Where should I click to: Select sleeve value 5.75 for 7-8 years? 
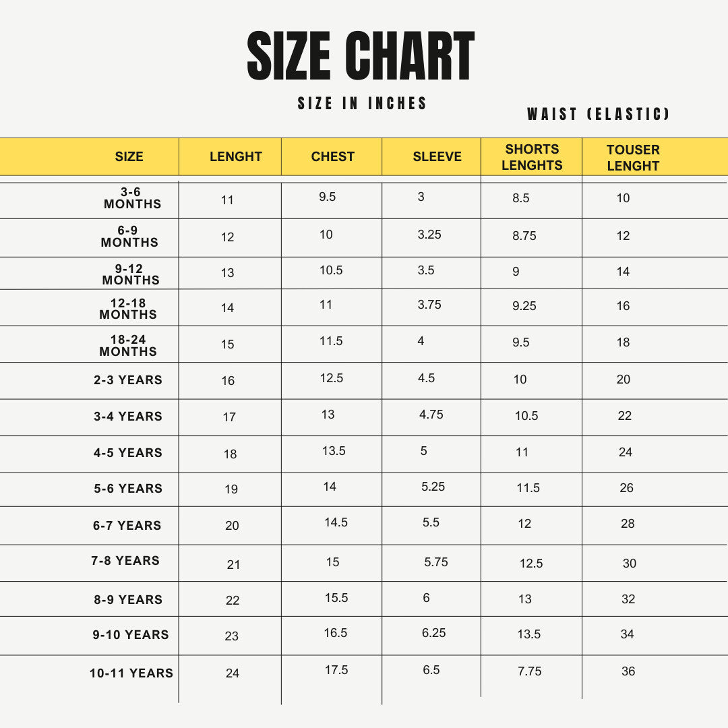[x=436, y=562]
